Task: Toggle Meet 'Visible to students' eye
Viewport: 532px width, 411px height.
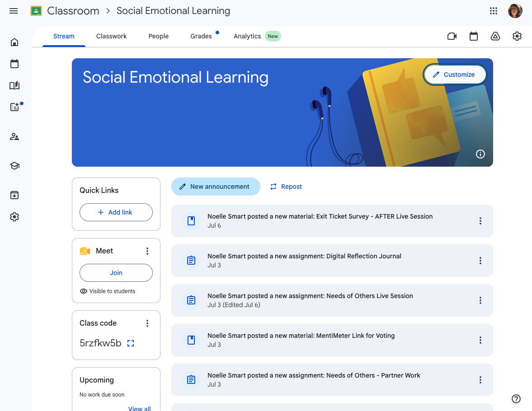Action: pos(84,291)
